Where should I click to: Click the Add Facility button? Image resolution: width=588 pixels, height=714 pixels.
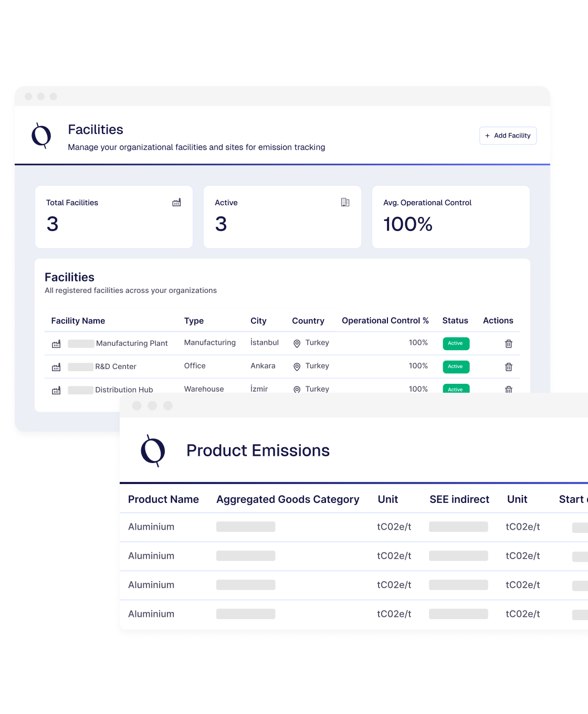tap(508, 135)
